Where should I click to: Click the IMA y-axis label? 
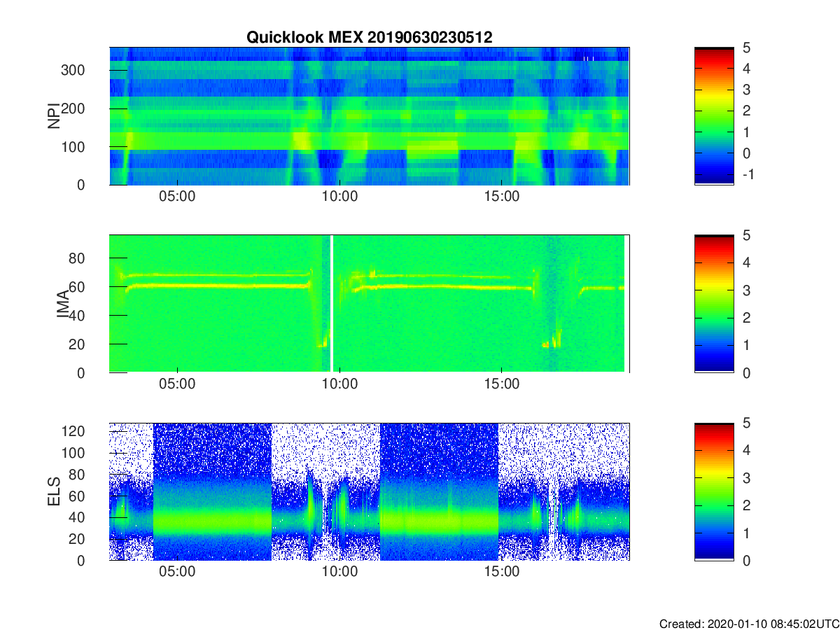62,304
